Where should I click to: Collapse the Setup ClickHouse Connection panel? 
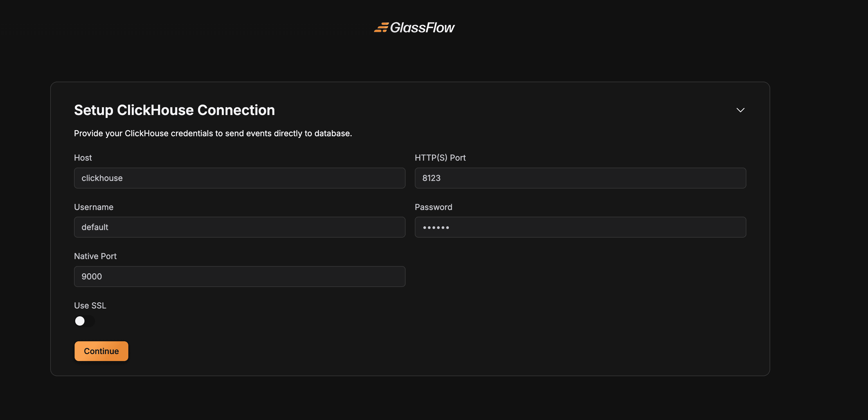[740, 110]
